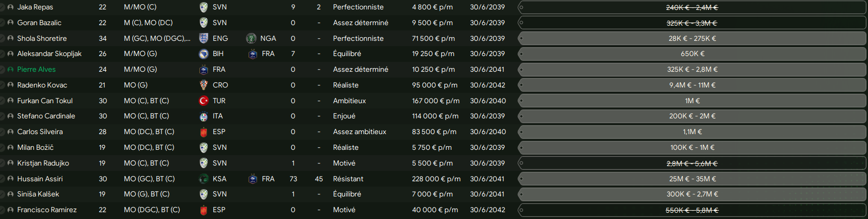868x219 pixels.
Task: Click the Croatia crest beside Radenko Kovac
Action: click(x=203, y=85)
